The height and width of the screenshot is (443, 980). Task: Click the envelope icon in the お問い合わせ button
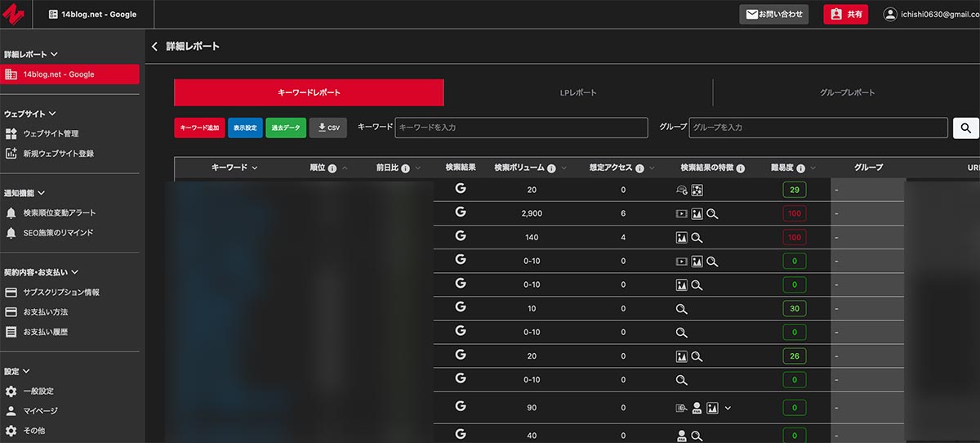[x=752, y=14]
